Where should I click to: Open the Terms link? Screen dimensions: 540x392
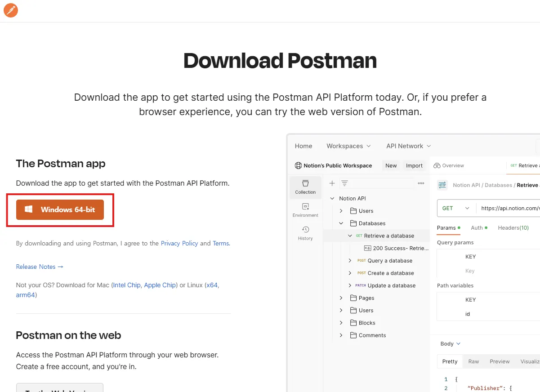[221, 243]
